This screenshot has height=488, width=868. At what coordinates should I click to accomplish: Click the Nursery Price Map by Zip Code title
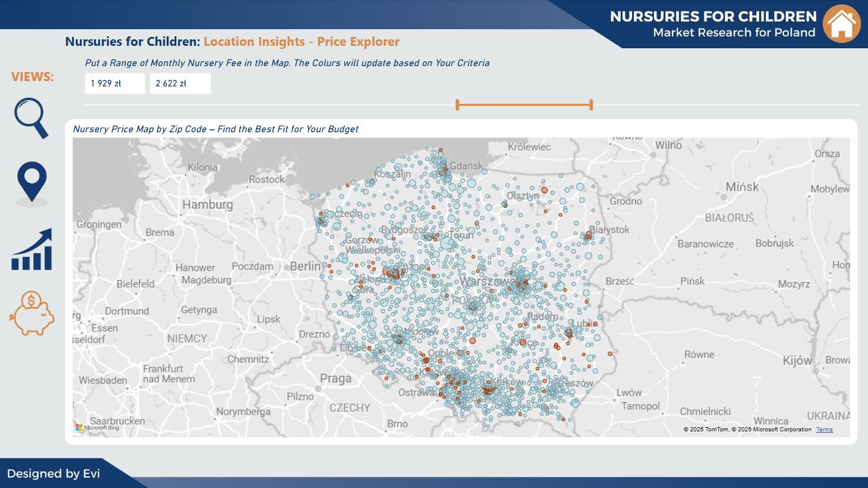[x=216, y=129]
